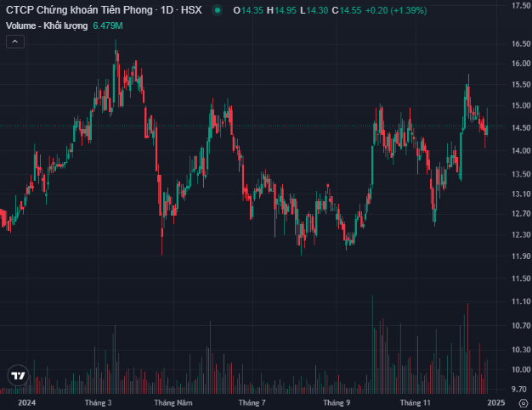Open chart settings gear icon
532x410 pixels.
[524, 403]
